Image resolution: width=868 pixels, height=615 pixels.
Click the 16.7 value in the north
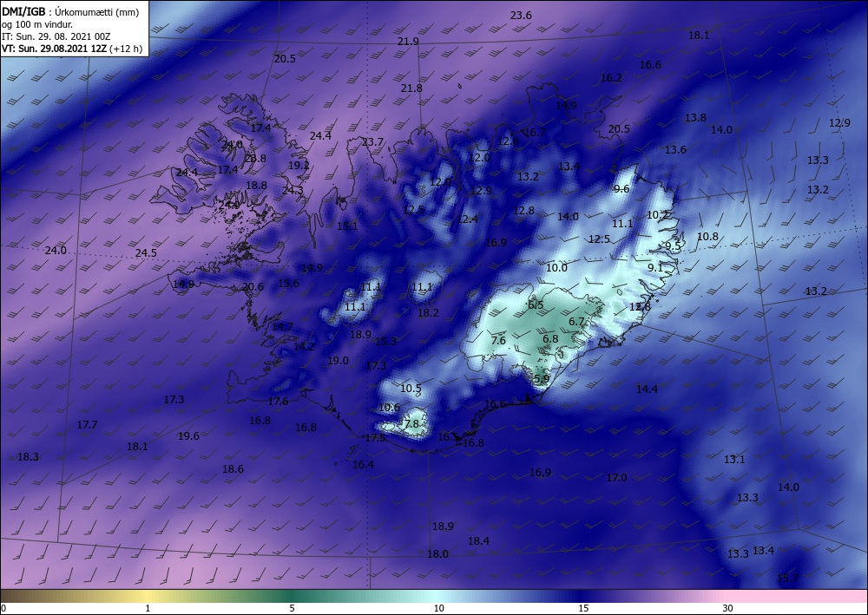tap(535, 133)
